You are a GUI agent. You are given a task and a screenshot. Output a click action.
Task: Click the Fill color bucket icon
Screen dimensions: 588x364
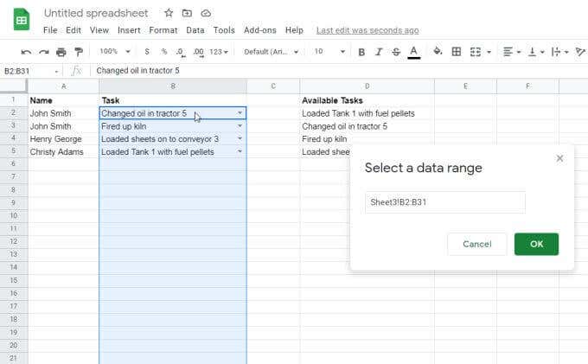click(x=438, y=52)
